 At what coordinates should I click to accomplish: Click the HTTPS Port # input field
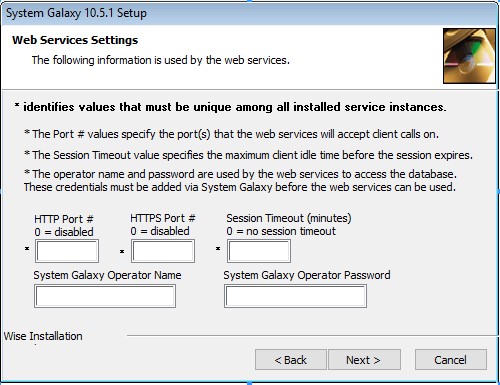click(x=163, y=251)
